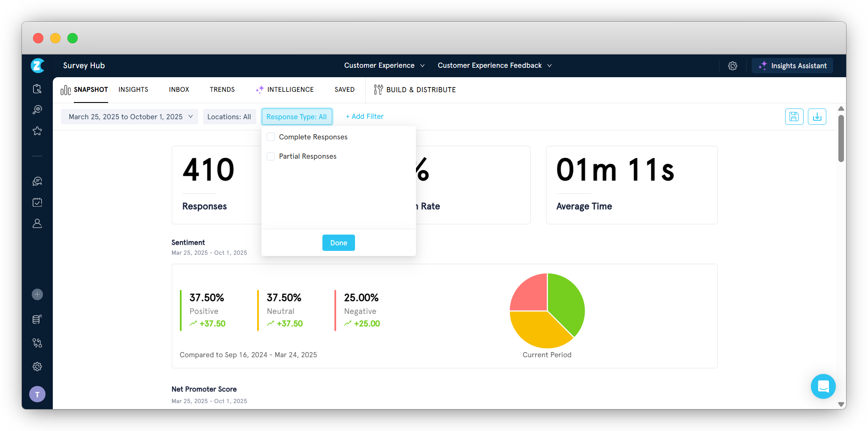Expand the Customer Experience Feedback dropdown

494,66
